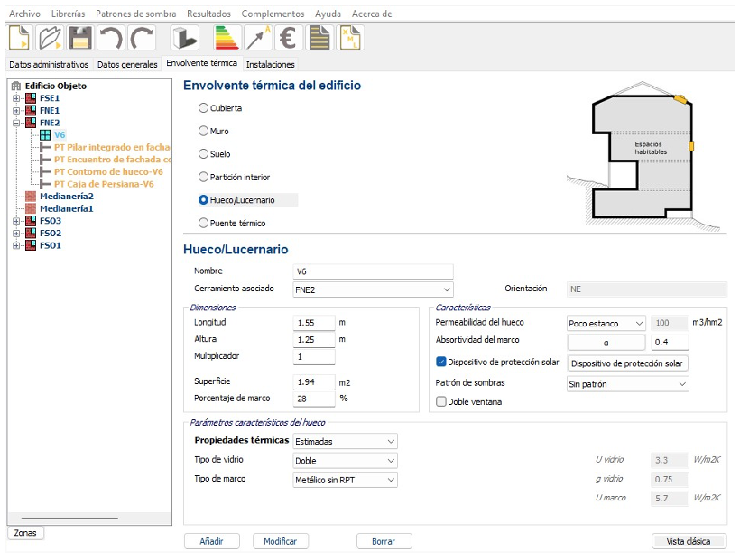The height and width of the screenshot is (560, 740).
Task: Click the Modificar button
Action: click(281, 541)
